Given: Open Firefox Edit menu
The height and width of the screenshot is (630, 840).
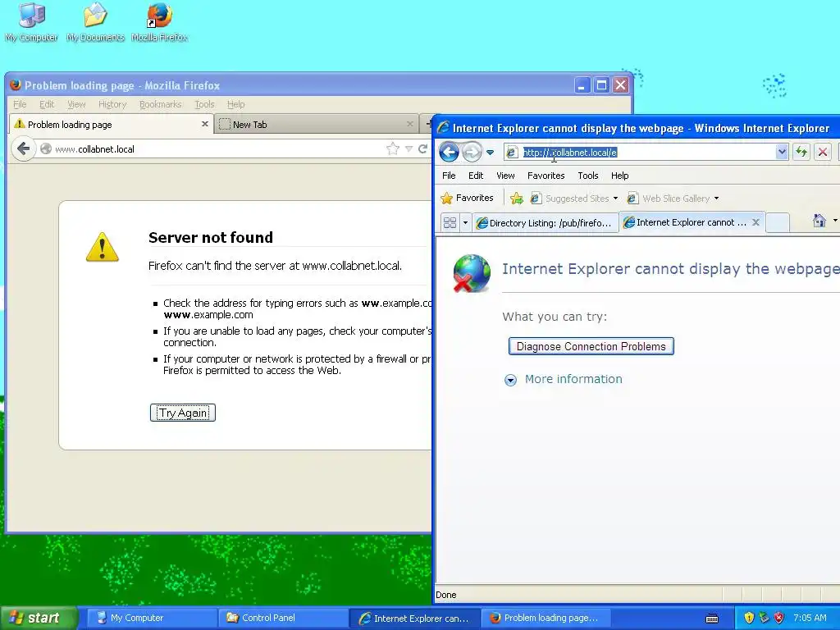Looking at the screenshot, I should 47,104.
